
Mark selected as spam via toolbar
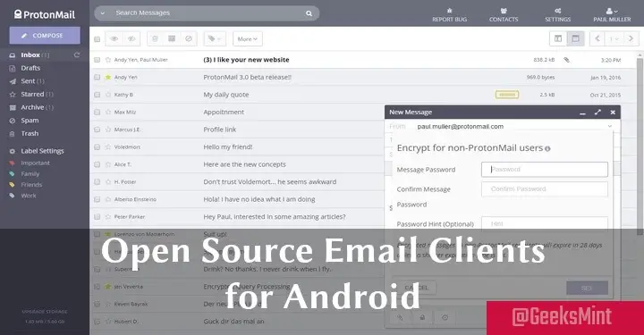pyautogui.click(x=189, y=39)
